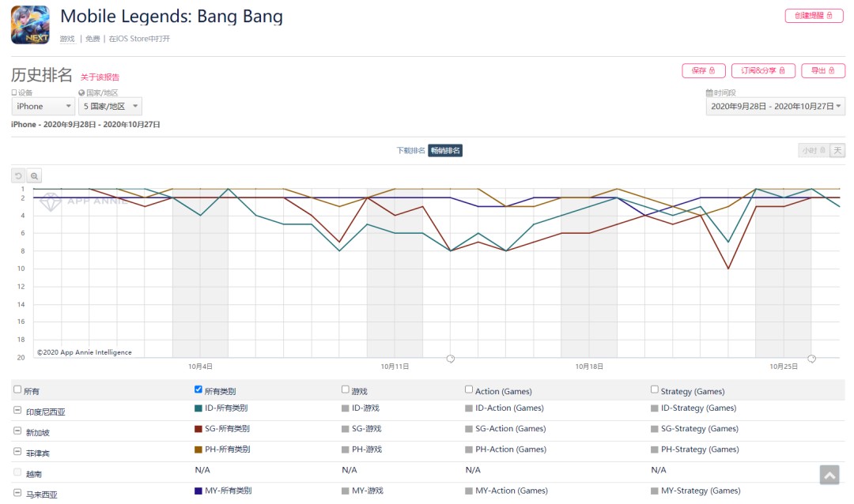The image size is (854, 504).
Task: Click the chart reset zoom icon
Action: tap(18, 176)
